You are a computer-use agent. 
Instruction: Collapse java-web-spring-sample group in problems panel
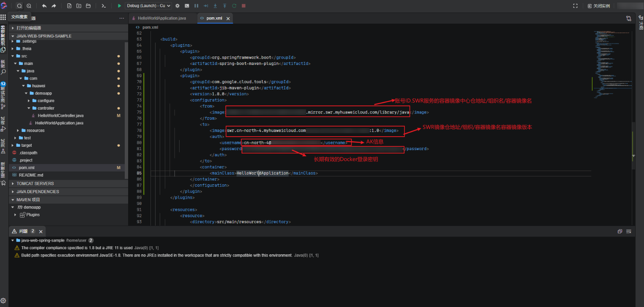(x=13, y=240)
